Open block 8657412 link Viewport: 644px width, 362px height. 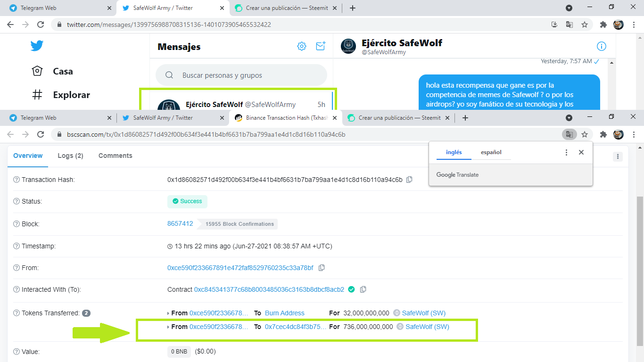point(180,223)
